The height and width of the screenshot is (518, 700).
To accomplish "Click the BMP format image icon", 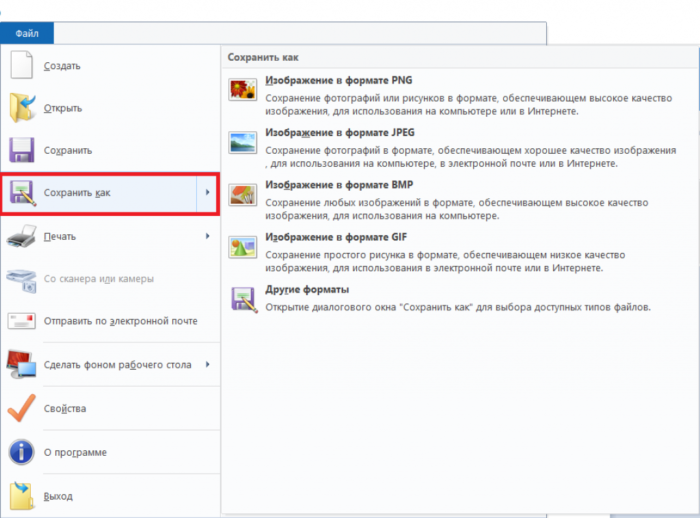I will tap(242, 194).
